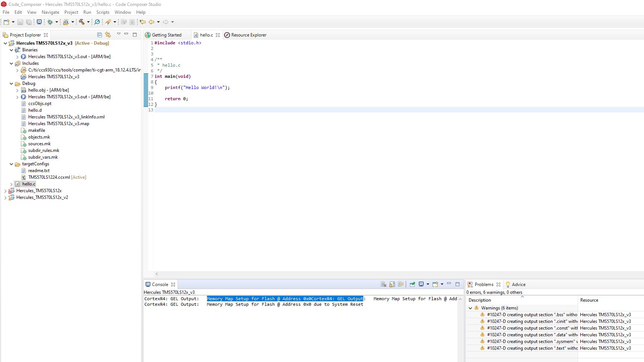Expand the Hercules_TMS570LS12x_v2 project

(x=5, y=198)
